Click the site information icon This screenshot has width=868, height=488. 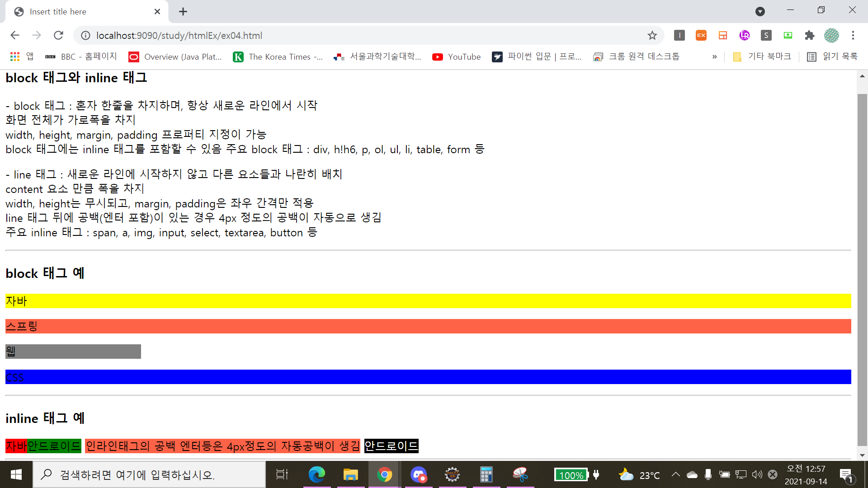coord(86,35)
